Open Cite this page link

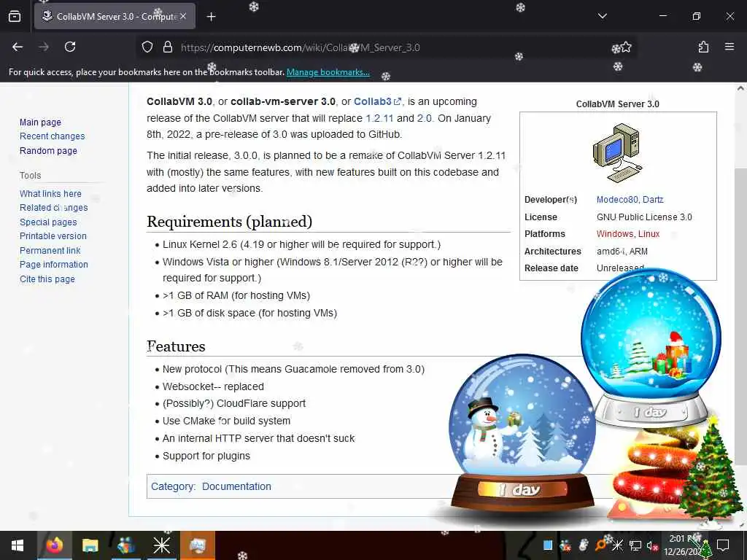click(47, 279)
